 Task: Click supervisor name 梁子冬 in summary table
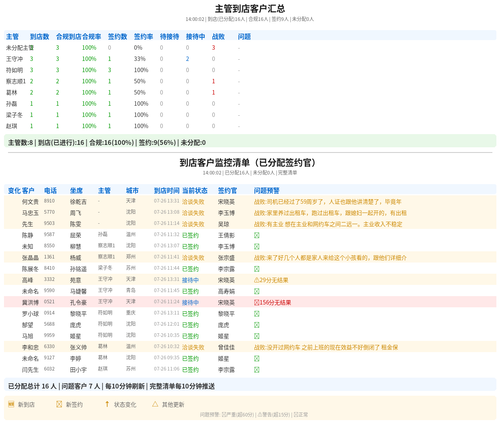pos(14,115)
